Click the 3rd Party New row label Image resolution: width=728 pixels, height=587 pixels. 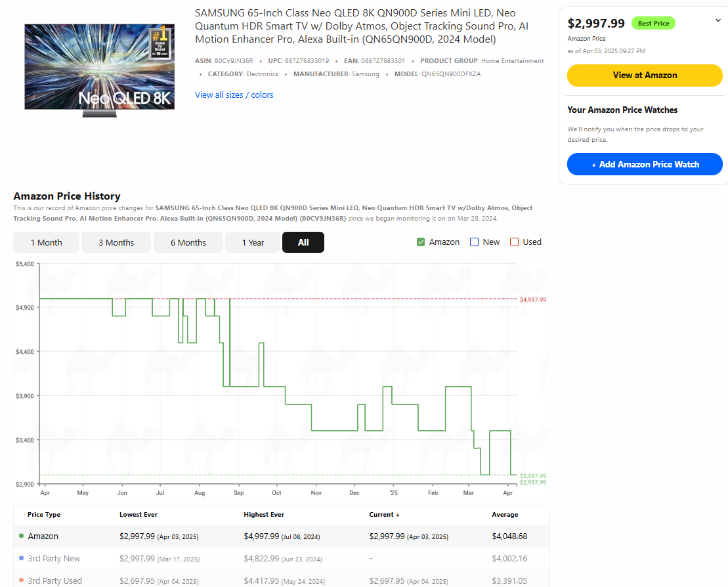pos(54,559)
